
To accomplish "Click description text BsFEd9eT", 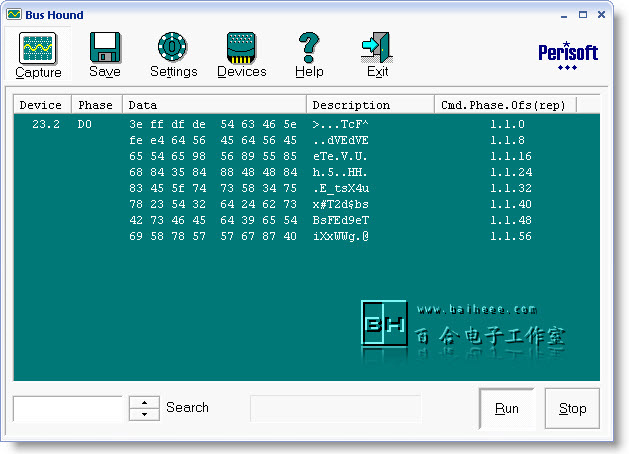I will (341, 221).
